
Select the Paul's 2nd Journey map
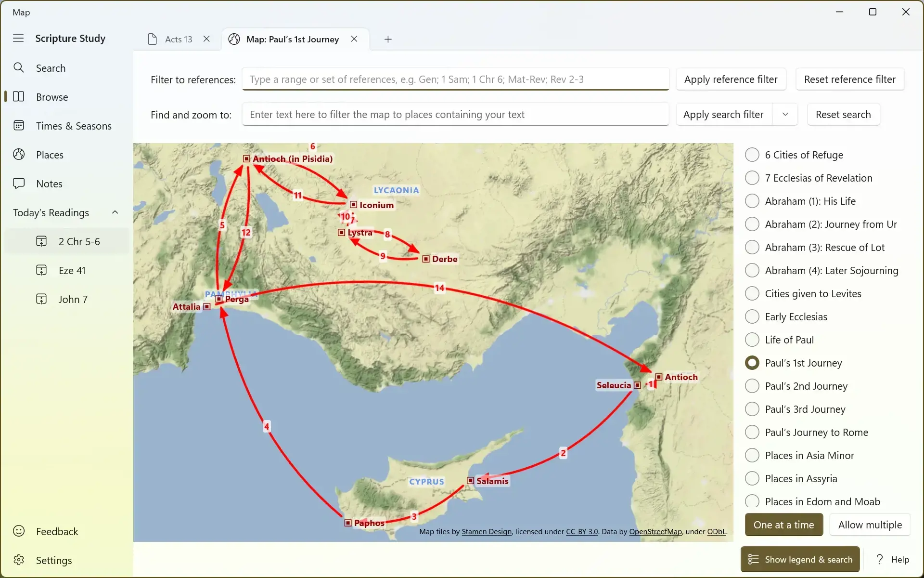[x=751, y=385]
